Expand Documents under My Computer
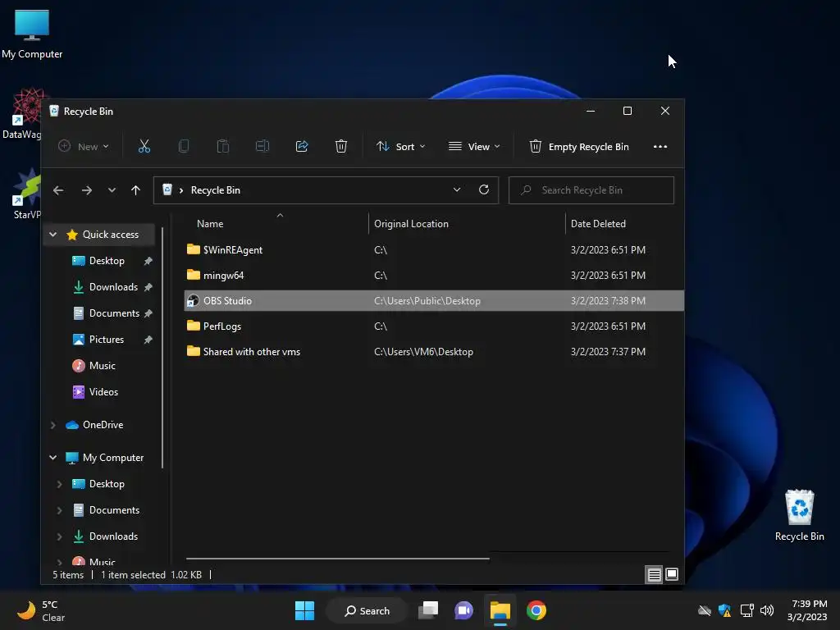840x630 pixels. coord(59,510)
